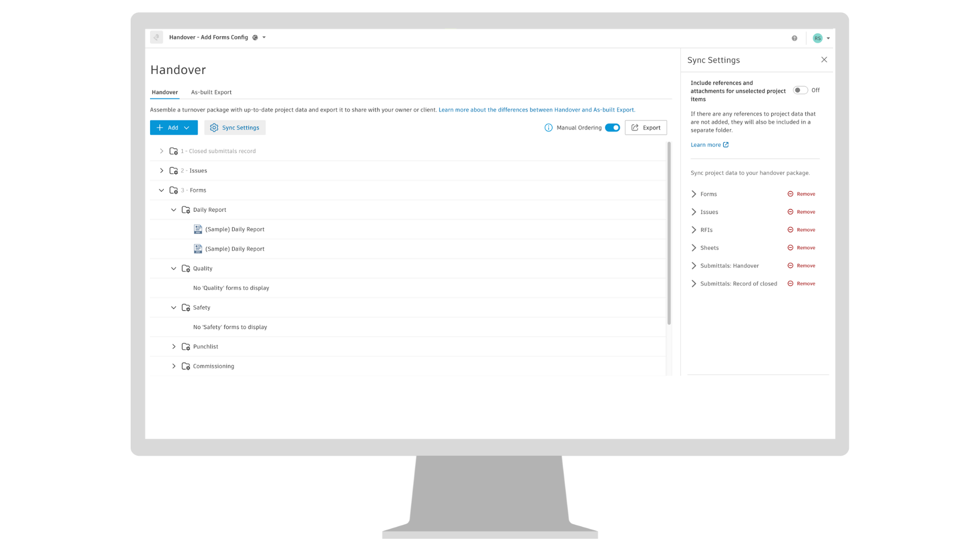Click the app logo icon top left
This screenshot has height=551, width=980.
coord(157,37)
